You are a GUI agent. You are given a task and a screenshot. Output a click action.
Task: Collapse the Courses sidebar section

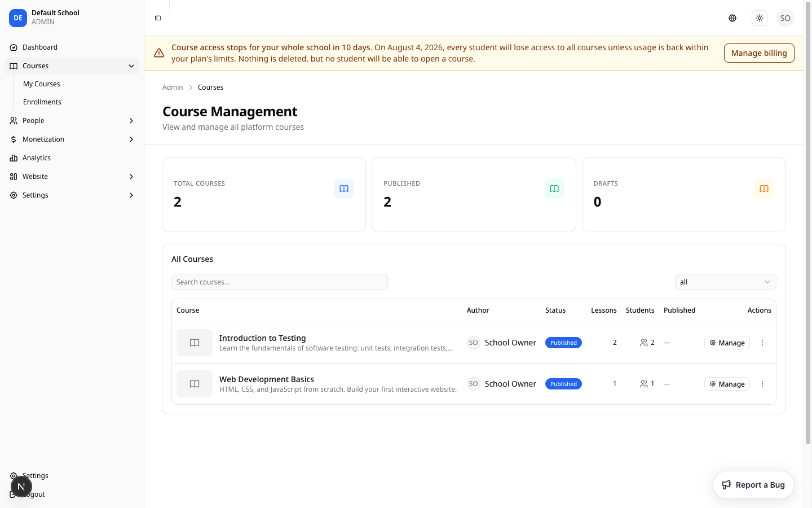coord(72,66)
